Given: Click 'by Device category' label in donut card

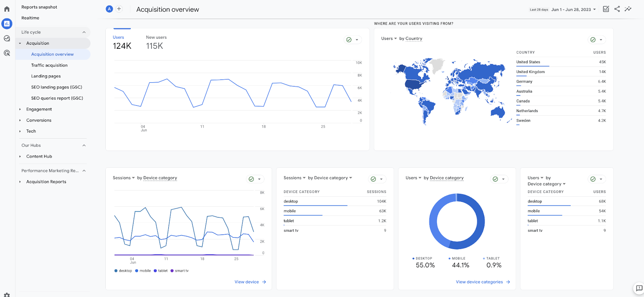Looking at the screenshot, I should pyautogui.click(x=444, y=178).
